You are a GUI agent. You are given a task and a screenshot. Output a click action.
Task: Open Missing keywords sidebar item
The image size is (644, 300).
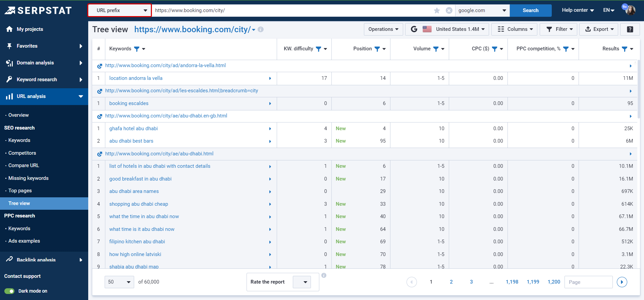(29, 178)
